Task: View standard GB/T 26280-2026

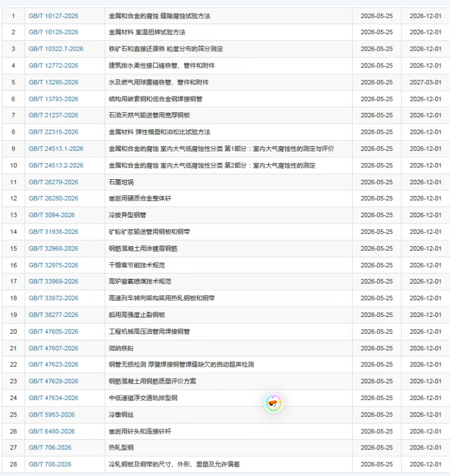Action: tap(54, 198)
